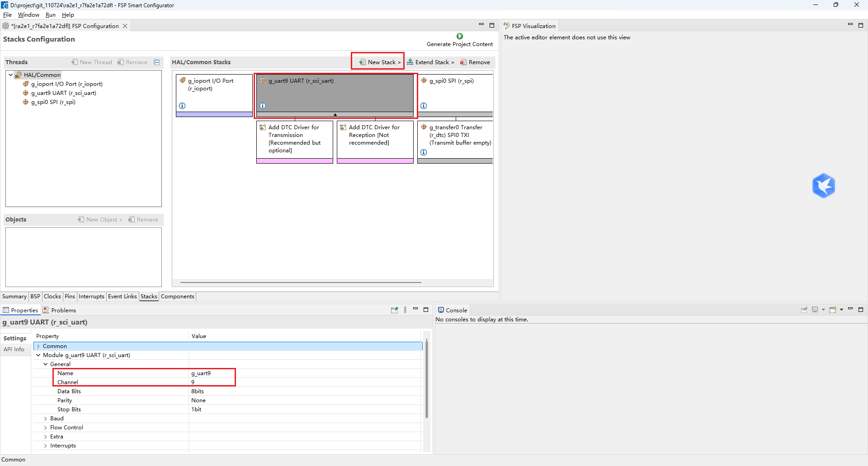Viewport: 868px width, 466px height.
Task: Select the Settings side tab
Action: tap(15, 338)
